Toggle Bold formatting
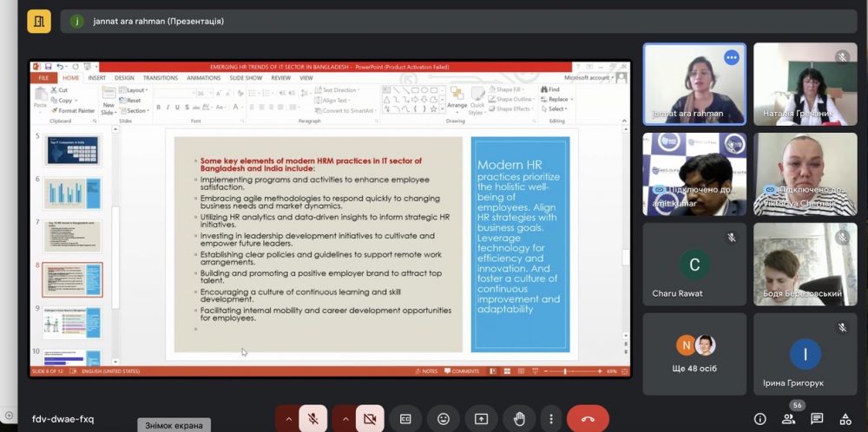Image resolution: width=868 pixels, height=432 pixels. (158, 108)
